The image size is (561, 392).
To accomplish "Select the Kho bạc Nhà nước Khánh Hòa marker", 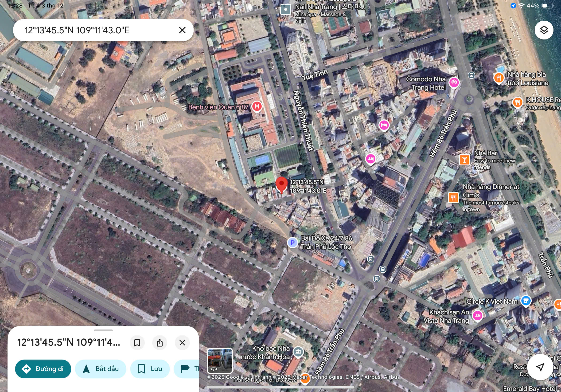I will coord(298,352).
